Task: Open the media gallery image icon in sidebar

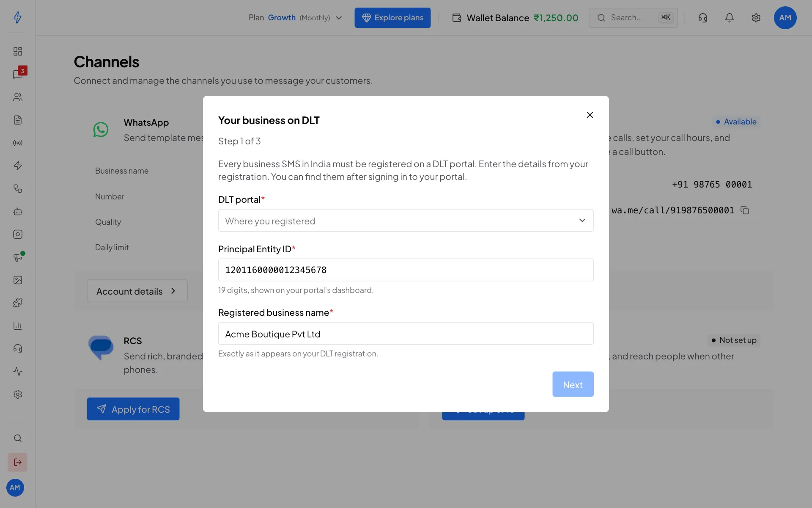Action: [x=17, y=280]
